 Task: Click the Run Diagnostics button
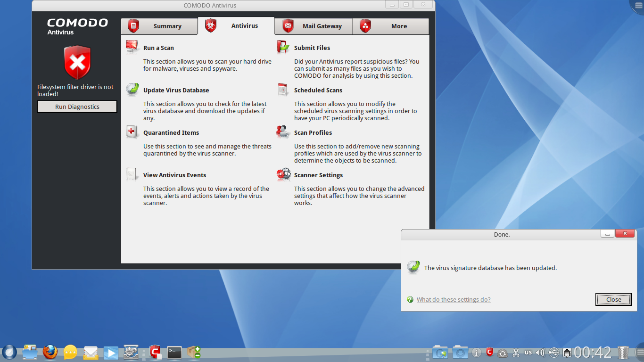tap(77, 107)
